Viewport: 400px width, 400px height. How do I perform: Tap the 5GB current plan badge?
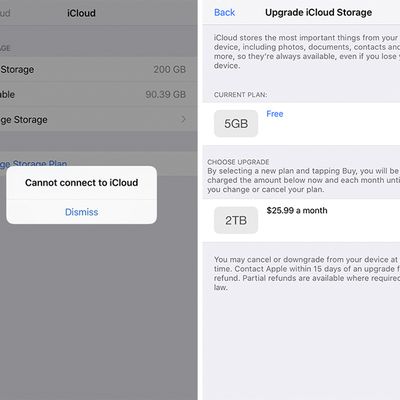pos(236,123)
